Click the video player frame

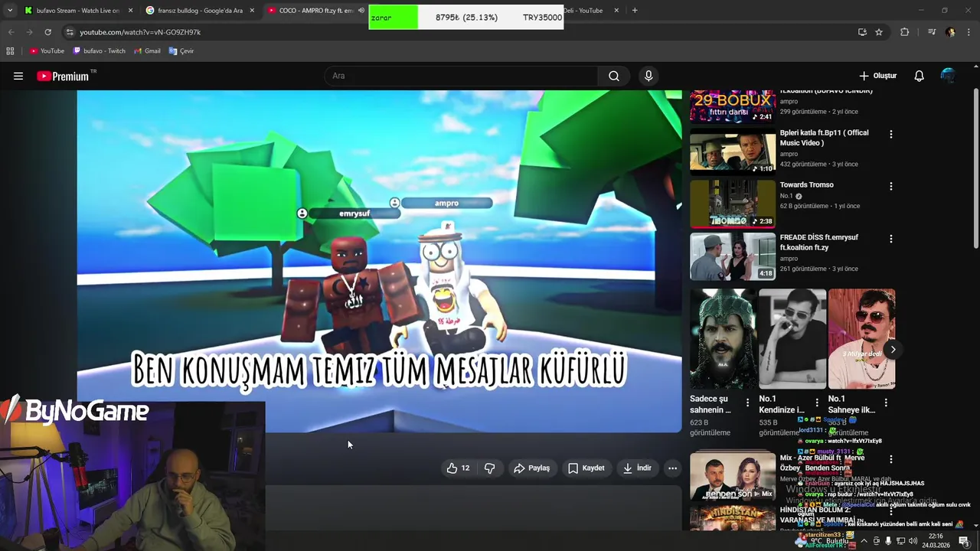pos(379,261)
